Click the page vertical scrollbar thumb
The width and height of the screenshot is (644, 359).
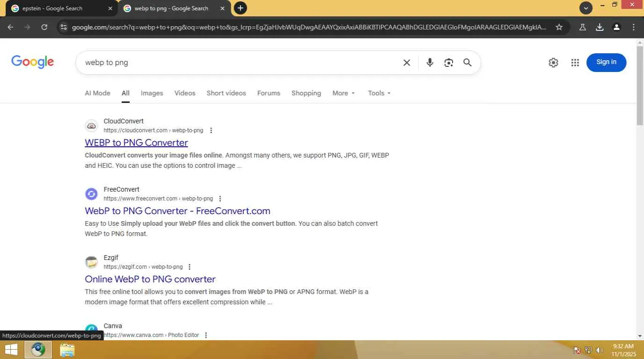[640, 86]
